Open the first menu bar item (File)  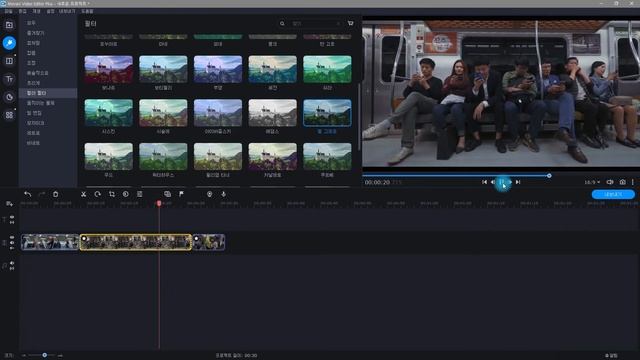click(x=8, y=11)
